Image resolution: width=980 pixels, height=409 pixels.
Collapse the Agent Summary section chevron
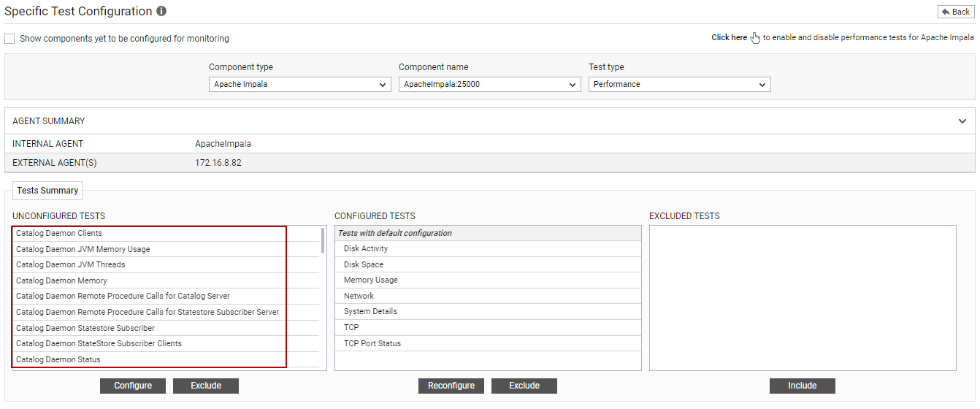(x=962, y=121)
